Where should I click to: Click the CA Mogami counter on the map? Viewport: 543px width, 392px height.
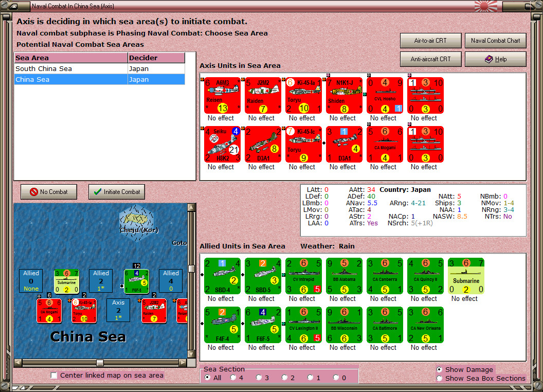point(49,311)
